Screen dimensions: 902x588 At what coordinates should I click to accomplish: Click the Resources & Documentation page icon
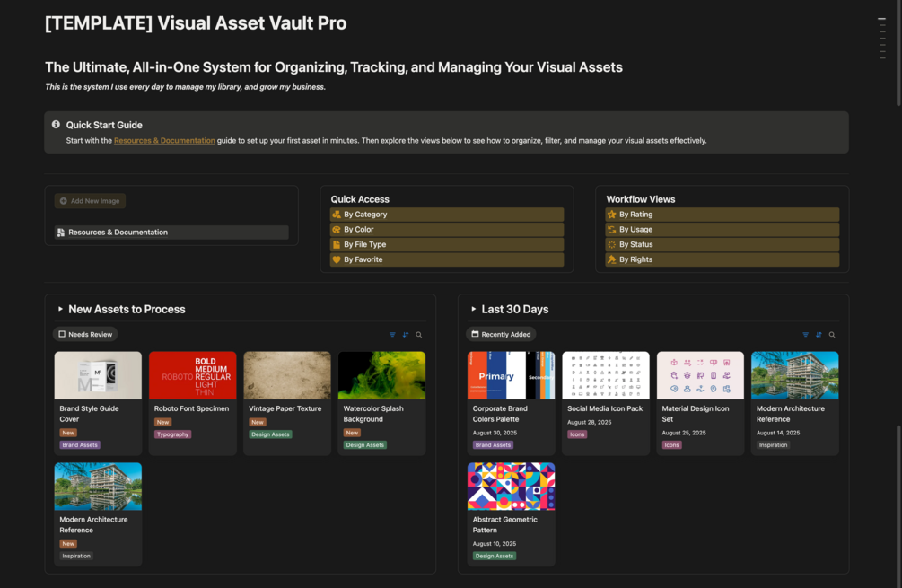pyautogui.click(x=61, y=233)
